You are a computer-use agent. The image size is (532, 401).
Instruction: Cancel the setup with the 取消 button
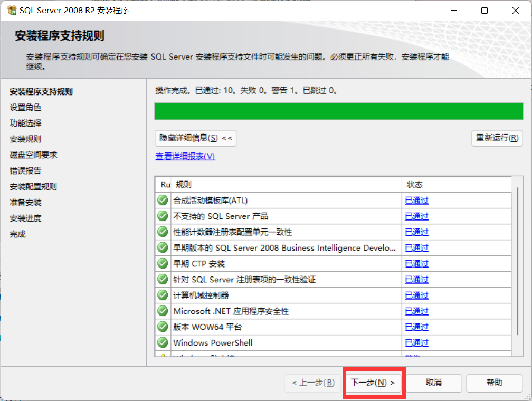tap(434, 383)
